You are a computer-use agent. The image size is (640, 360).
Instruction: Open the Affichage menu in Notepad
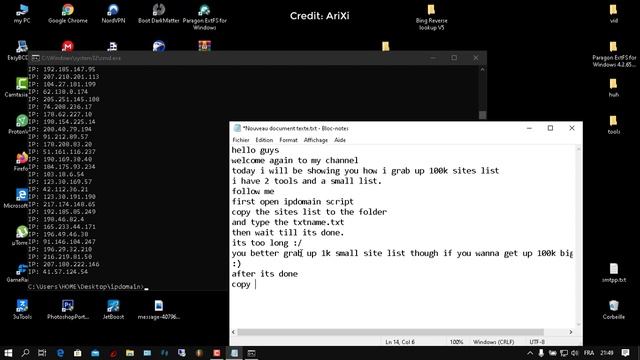316,140
